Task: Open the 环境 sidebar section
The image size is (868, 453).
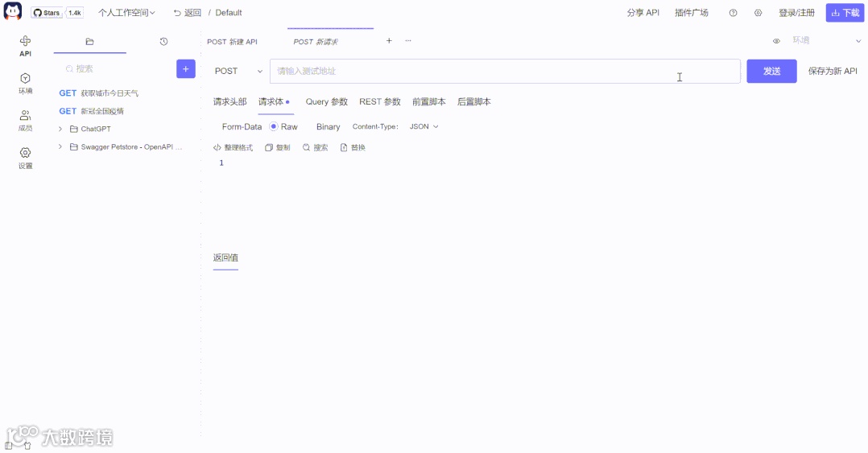Action: (x=26, y=84)
